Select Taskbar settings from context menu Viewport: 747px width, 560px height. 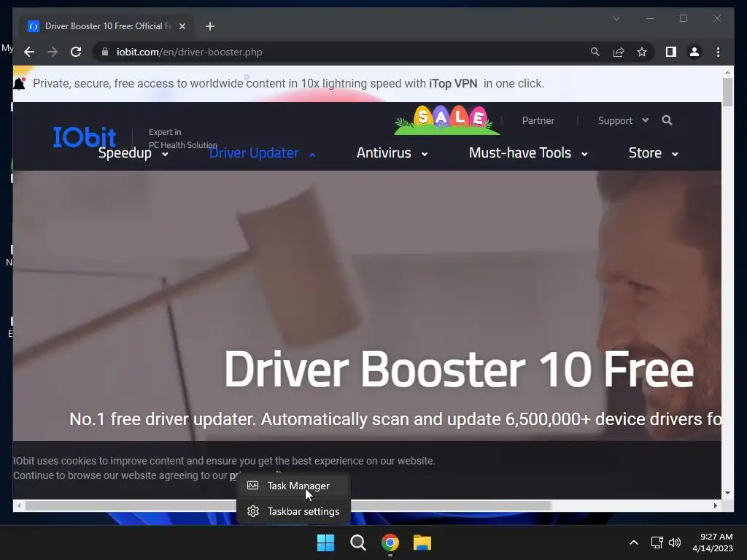click(293, 511)
